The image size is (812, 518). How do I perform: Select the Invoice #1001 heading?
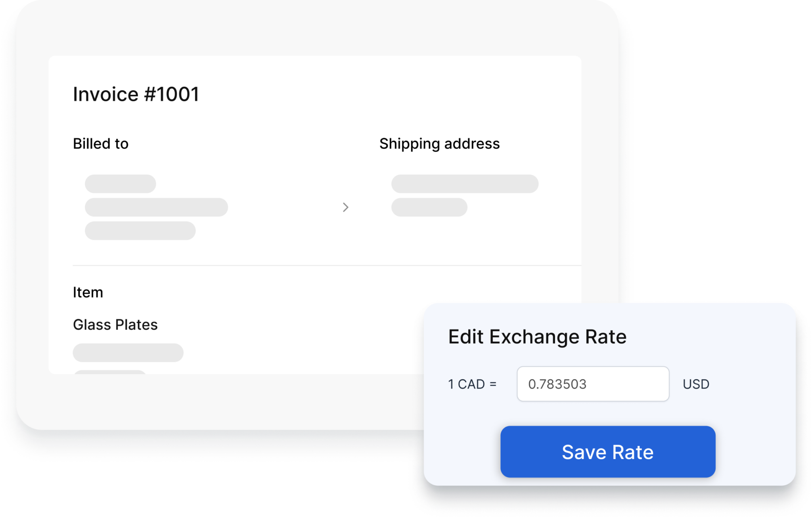pyautogui.click(x=136, y=94)
